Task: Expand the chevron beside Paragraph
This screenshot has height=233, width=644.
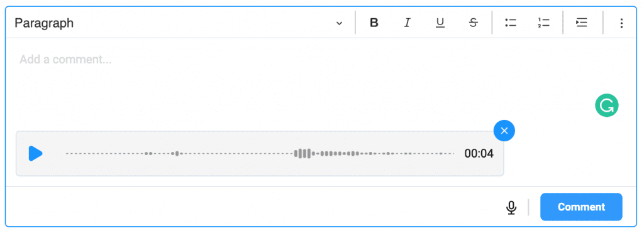Action: pyautogui.click(x=339, y=23)
